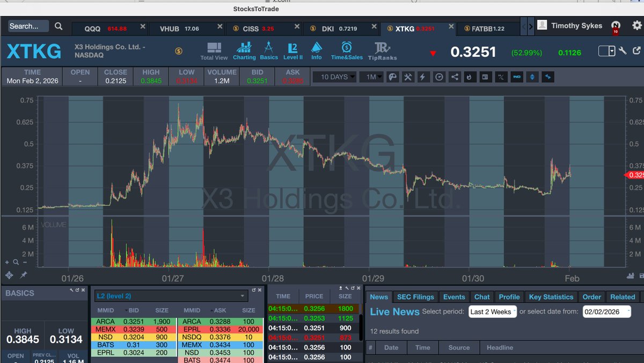Image resolution: width=644 pixels, height=363 pixels.
Task: Click the lightning bolt trading icon
Action: pos(423,77)
